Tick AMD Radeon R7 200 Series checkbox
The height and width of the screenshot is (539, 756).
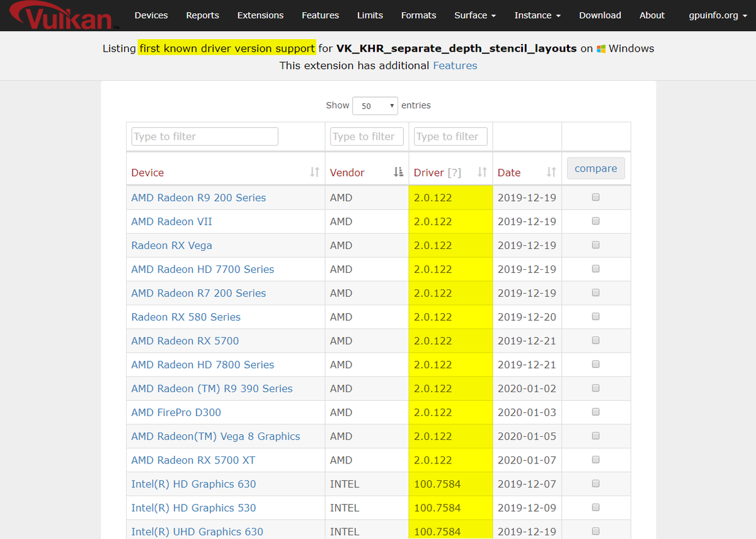596,293
